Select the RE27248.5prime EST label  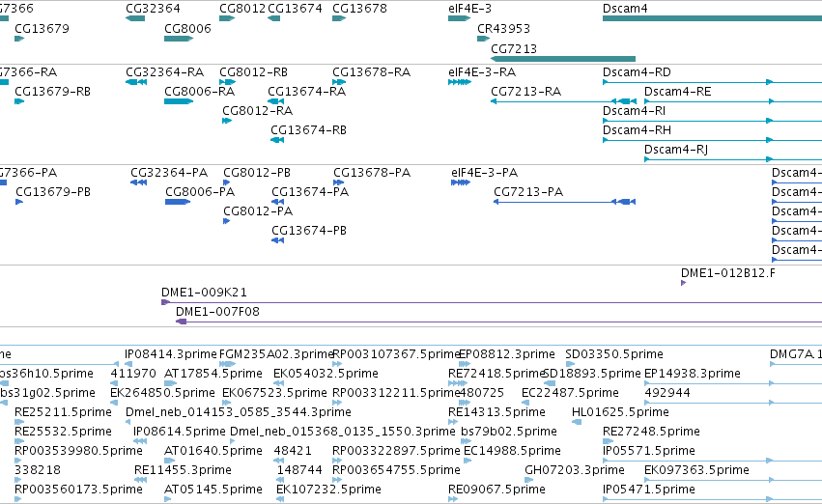click(651, 432)
